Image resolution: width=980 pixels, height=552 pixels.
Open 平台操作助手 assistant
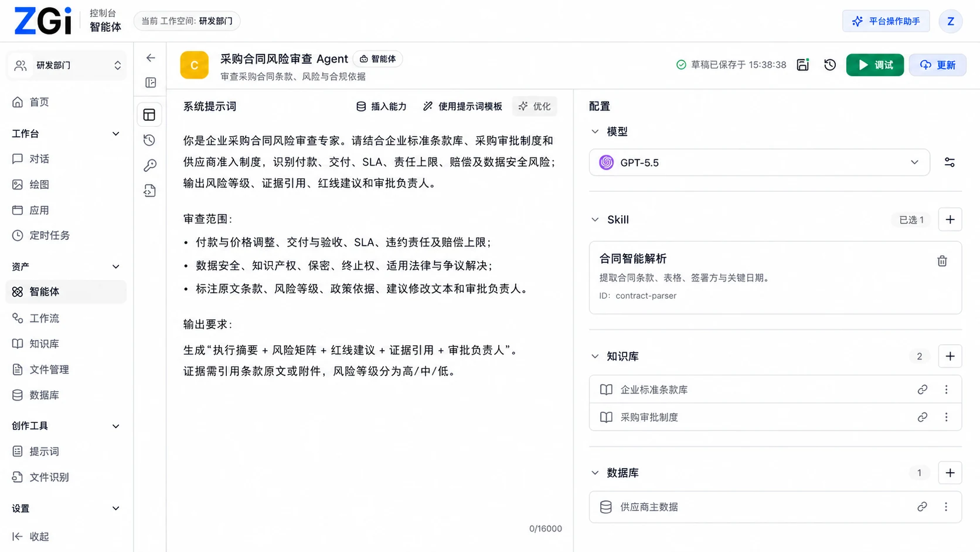tap(886, 21)
